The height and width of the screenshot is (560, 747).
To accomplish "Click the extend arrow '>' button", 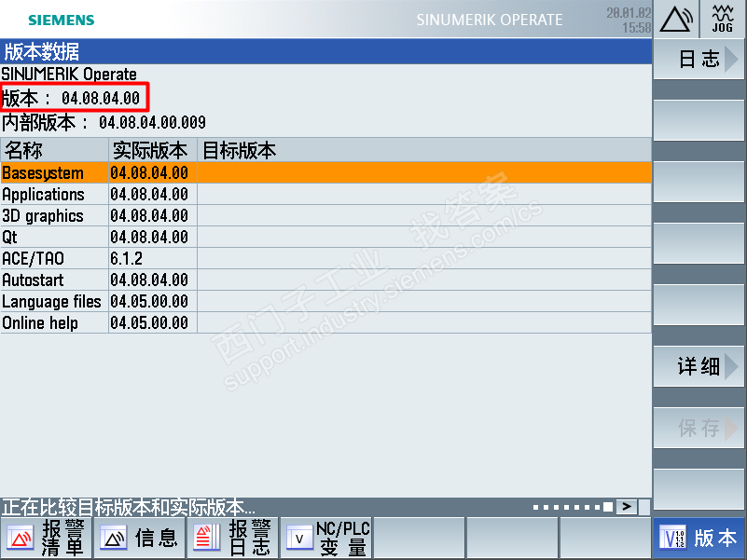I will click(627, 507).
